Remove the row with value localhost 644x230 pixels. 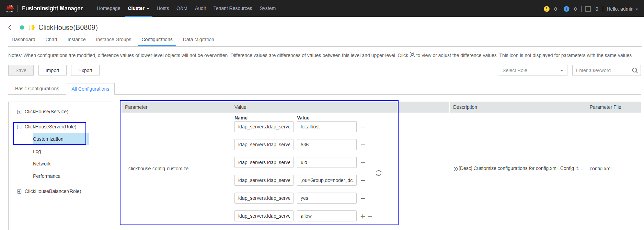click(x=363, y=127)
